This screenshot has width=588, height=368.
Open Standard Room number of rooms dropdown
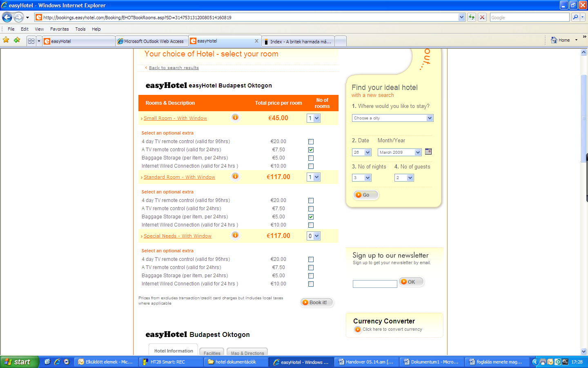314,177
